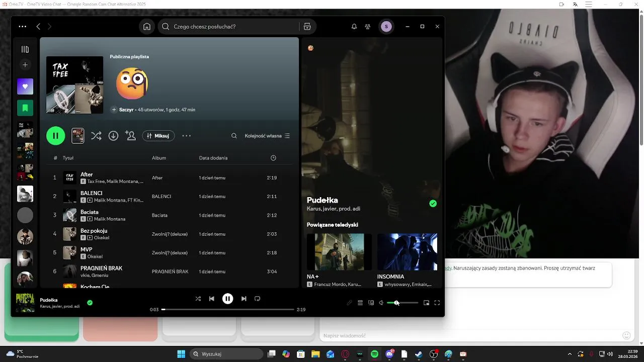Click the Szczyr owner plus icon
The width and height of the screenshot is (644, 362).
tap(114, 110)
